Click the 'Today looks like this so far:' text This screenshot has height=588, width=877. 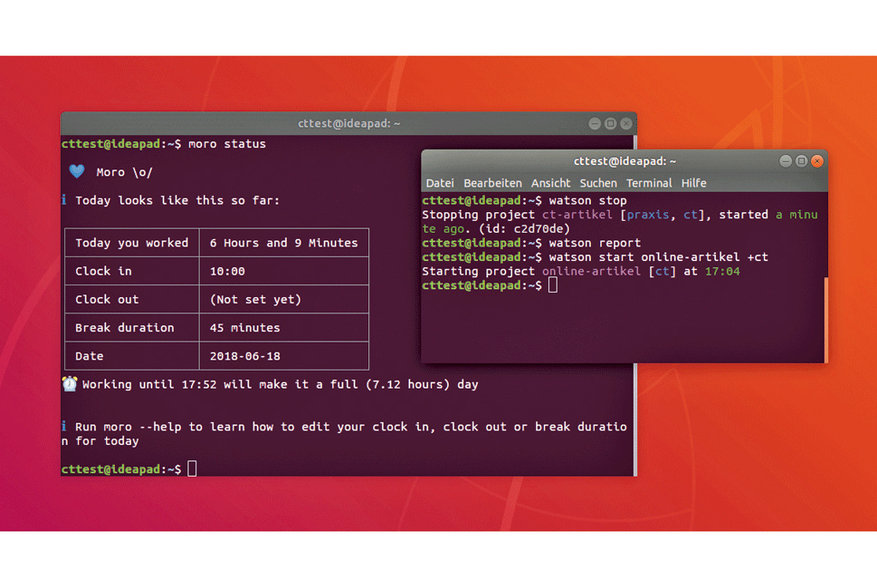[177, 200]
